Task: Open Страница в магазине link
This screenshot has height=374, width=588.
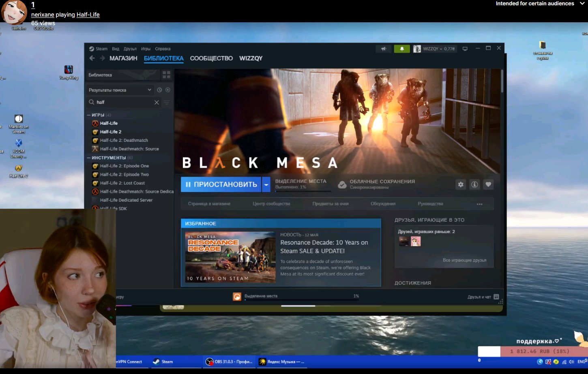Action: point(209,204)
